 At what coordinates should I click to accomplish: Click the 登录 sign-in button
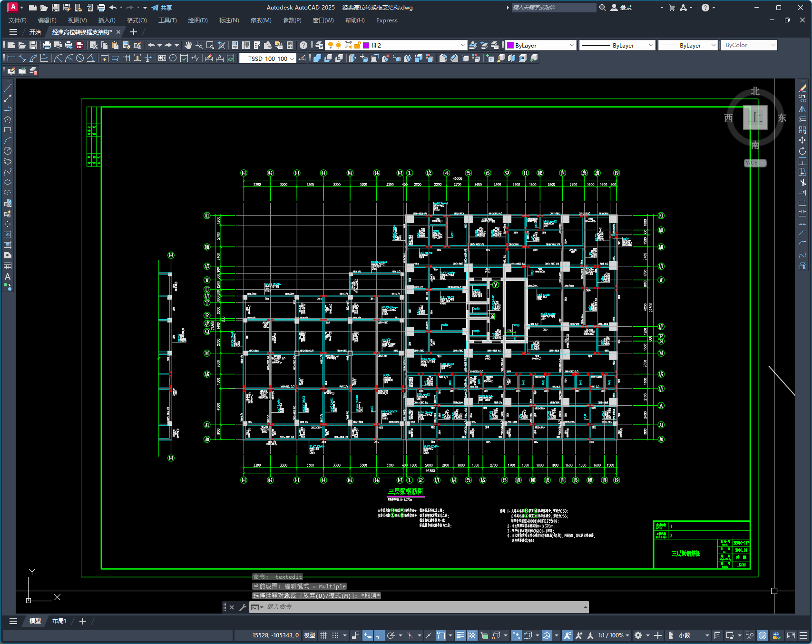[x=621, y=8]
